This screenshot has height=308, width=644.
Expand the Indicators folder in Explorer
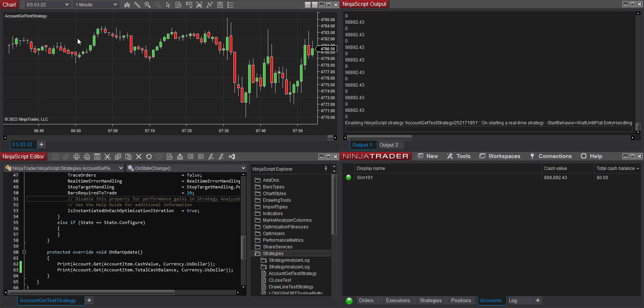pos(269,214)
